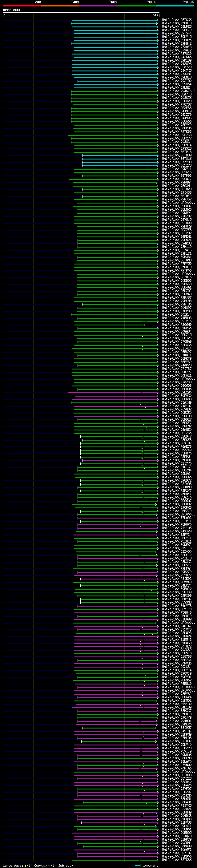Open hit UniRef100_C6TGX6
The width and height of the screenshot is (197, 868).
pyautogui.click(x=177, y=20)
